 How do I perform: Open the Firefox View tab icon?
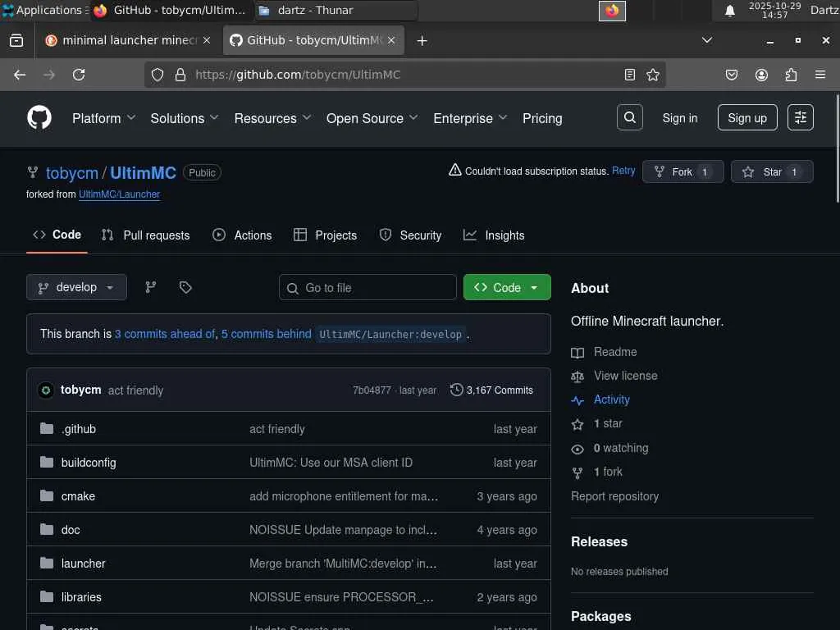(16, 41)
